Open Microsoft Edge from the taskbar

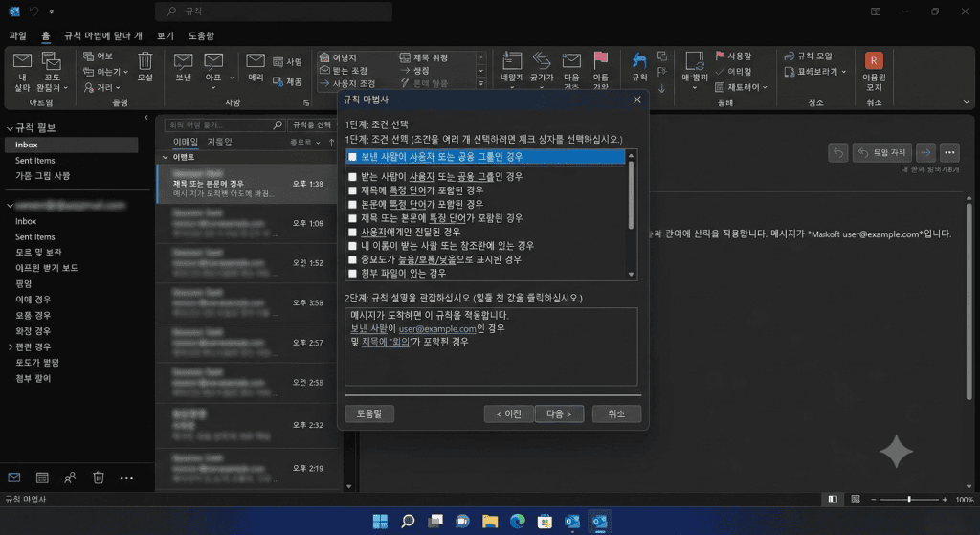[518, 522]
